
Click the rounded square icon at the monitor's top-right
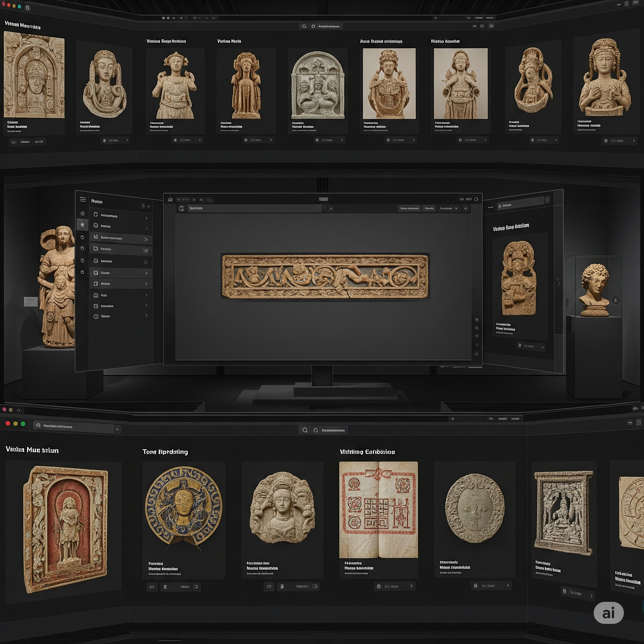[476, 199]
